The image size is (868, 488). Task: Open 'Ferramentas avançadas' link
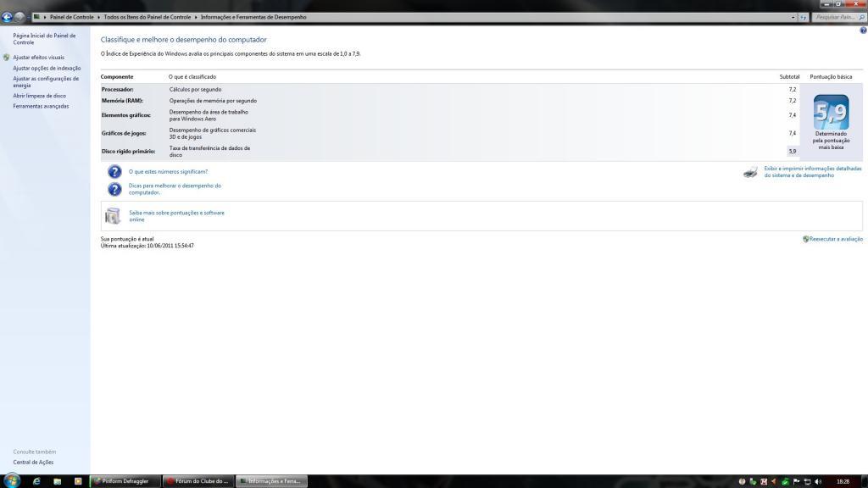(x=41, y=106)
